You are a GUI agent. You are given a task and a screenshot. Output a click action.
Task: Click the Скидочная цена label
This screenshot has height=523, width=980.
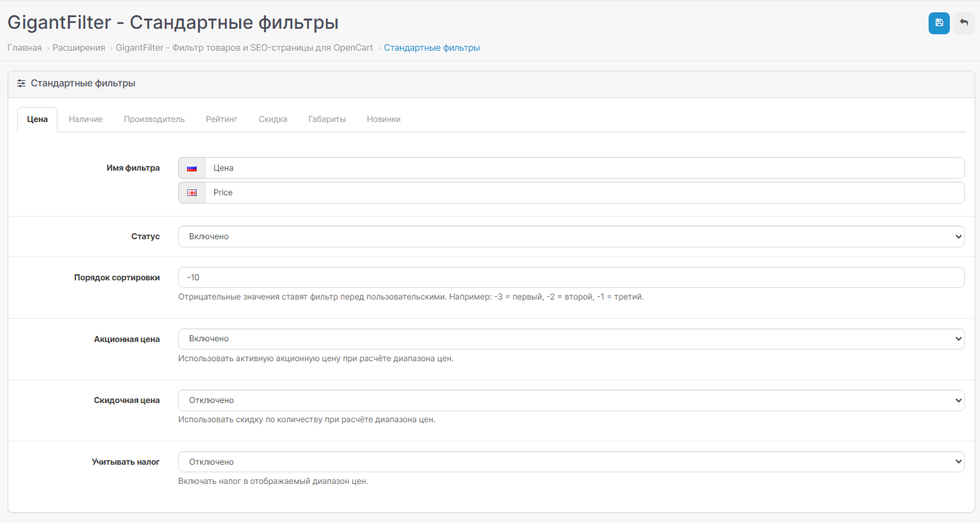127,400
